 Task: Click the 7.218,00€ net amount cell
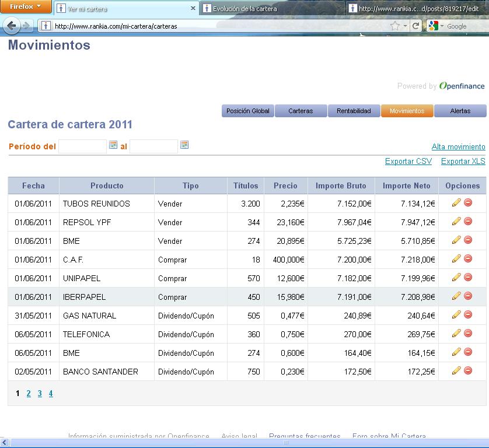pyautogui.click(x=406, y=260)
